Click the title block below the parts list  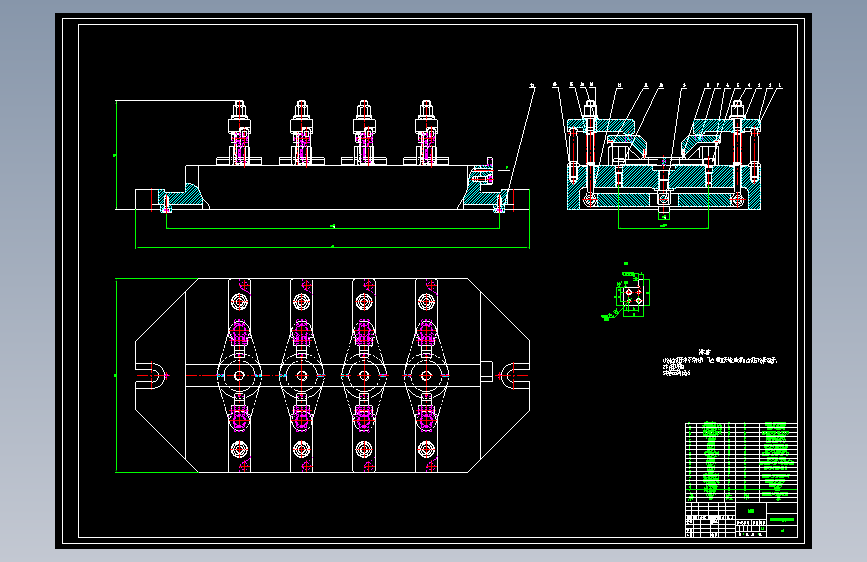[741, 520]
